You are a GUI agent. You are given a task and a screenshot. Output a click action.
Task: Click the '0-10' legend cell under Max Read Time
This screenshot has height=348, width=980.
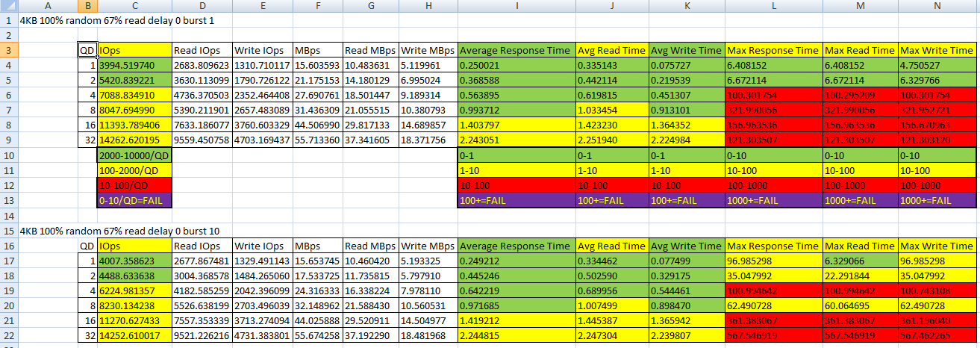coord(860,157)
